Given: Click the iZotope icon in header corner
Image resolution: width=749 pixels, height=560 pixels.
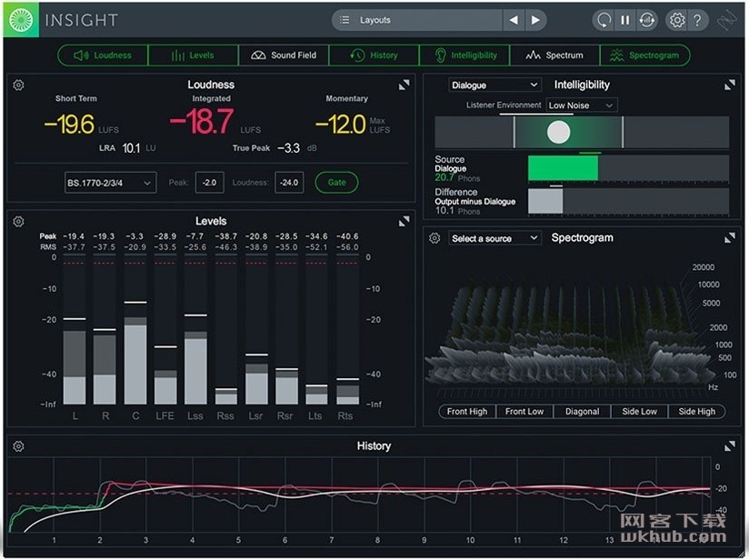Looking at the screenshot, I should pyautogui.click(x=726, y=21).
